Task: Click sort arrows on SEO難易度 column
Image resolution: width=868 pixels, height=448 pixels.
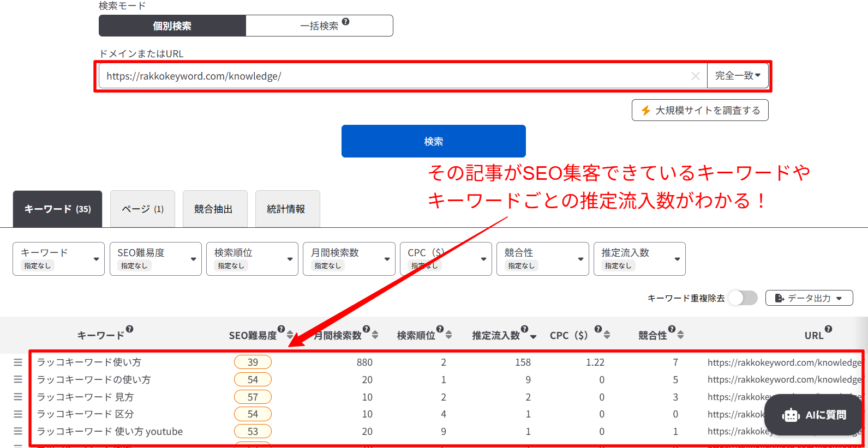Action: pyautogui.click(x=290, y=335)
